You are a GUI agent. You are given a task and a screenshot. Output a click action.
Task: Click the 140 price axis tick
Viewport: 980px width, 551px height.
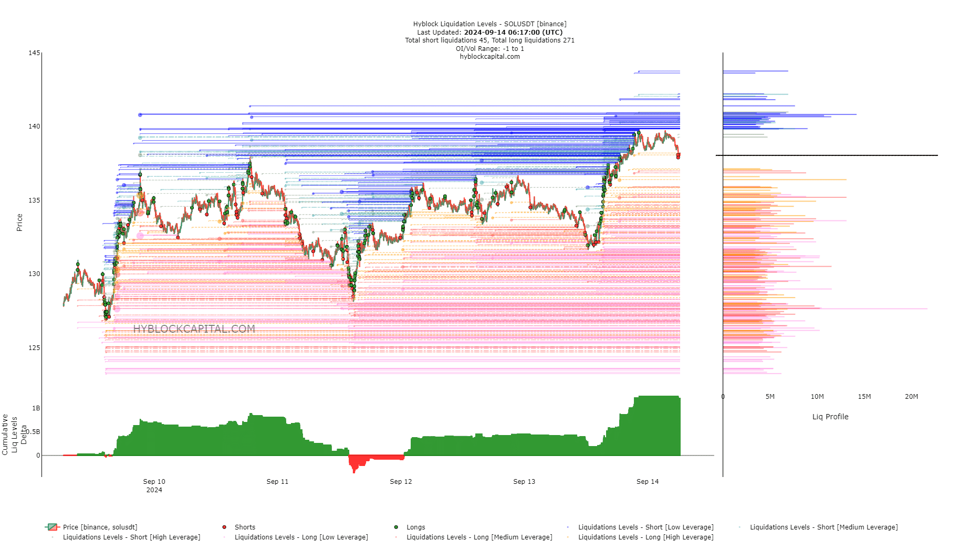(34, 126)
